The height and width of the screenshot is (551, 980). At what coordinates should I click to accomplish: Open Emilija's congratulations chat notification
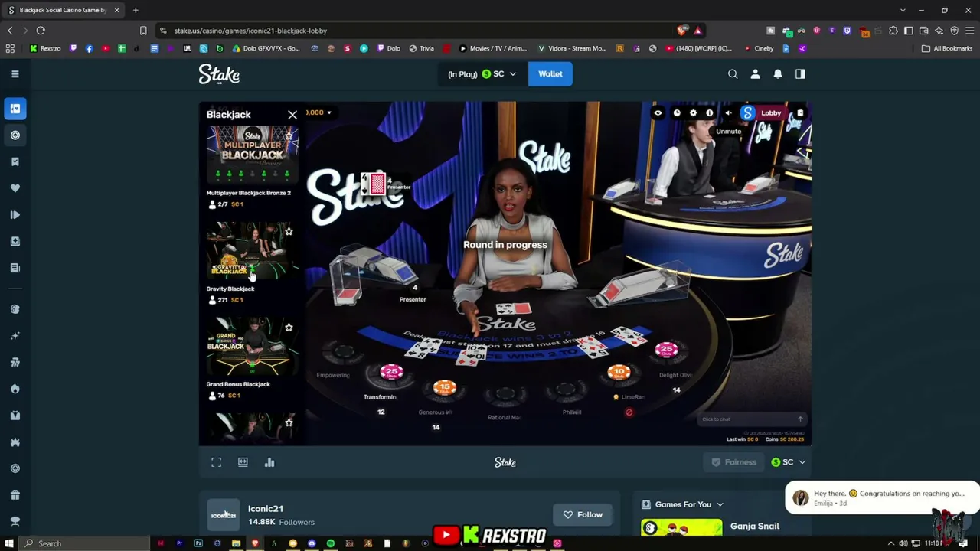tap(881, 498)
